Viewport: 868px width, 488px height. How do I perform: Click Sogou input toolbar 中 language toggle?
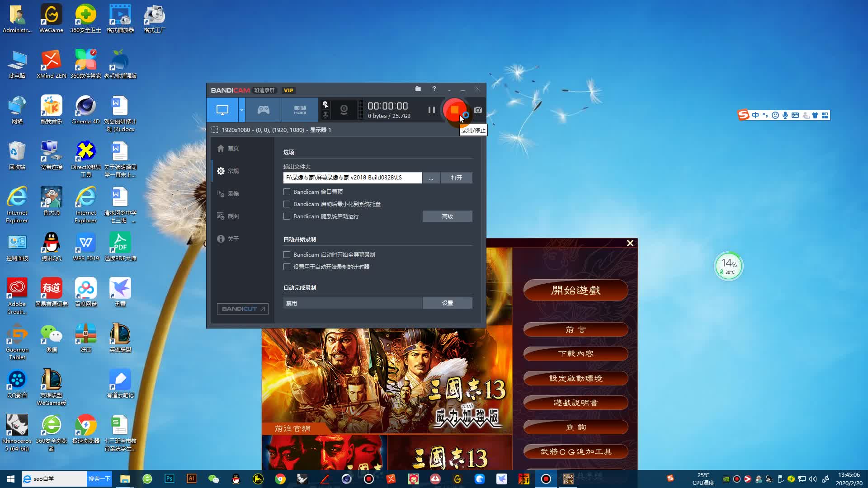[755, 115]
